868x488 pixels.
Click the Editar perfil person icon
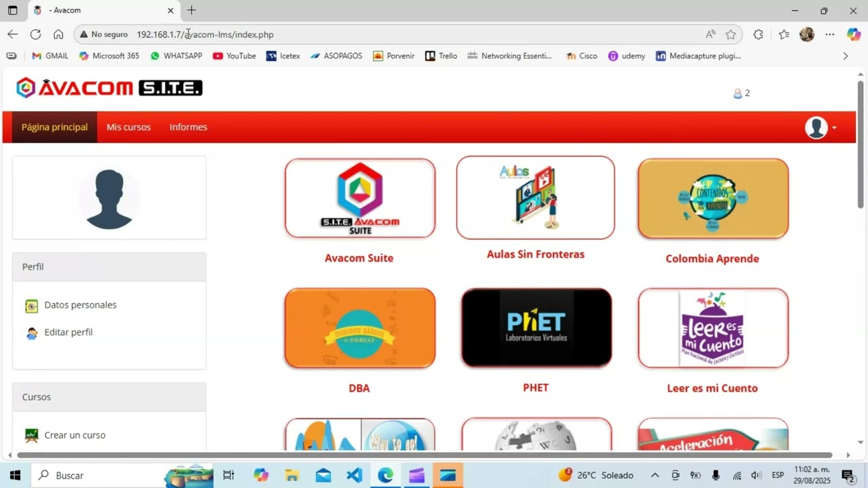(x=32, y=333)
